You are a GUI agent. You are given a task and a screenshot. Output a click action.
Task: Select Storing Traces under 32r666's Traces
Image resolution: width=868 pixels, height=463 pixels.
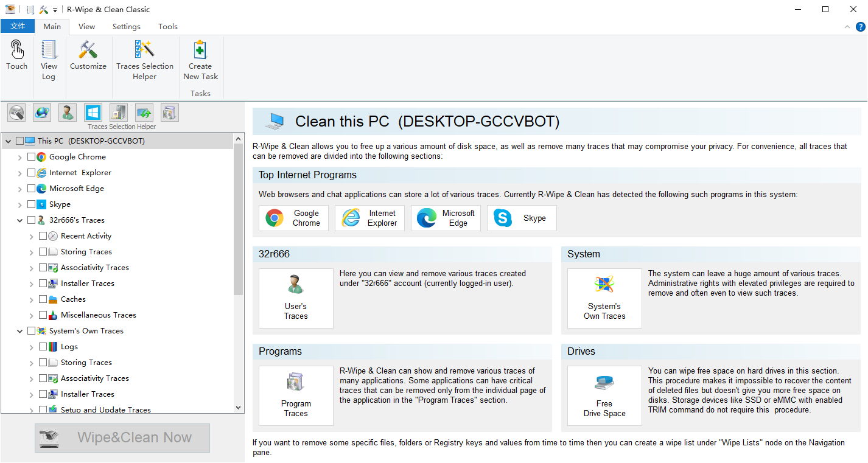coord(86,252)
